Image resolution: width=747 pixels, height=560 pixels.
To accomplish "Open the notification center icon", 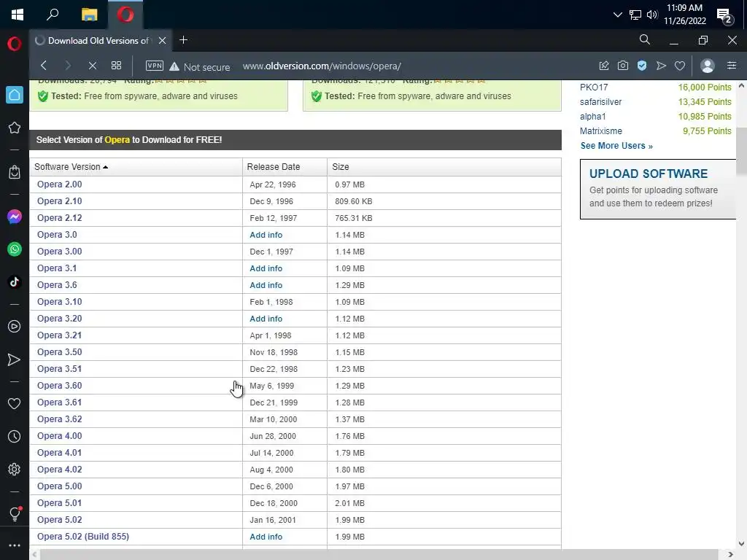I will click(x=724, y=15).
